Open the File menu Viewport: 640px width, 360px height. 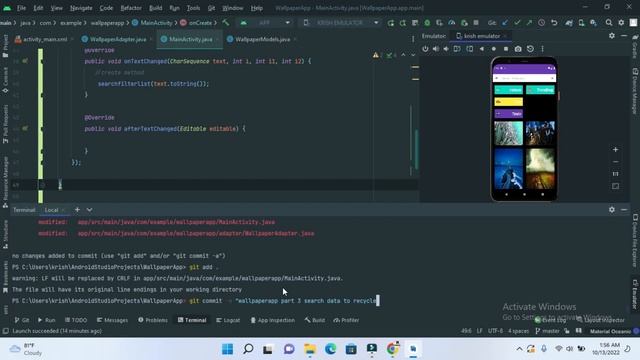point(21,8)
